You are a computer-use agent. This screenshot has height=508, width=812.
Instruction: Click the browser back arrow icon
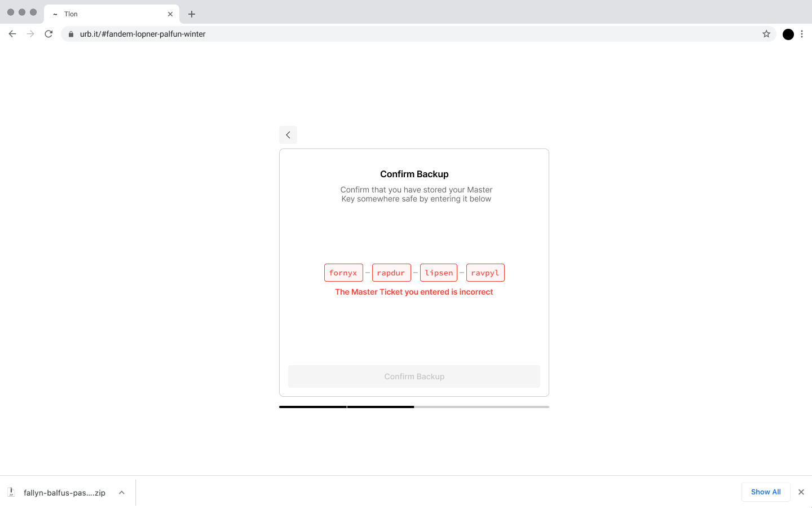click(12, 34)
